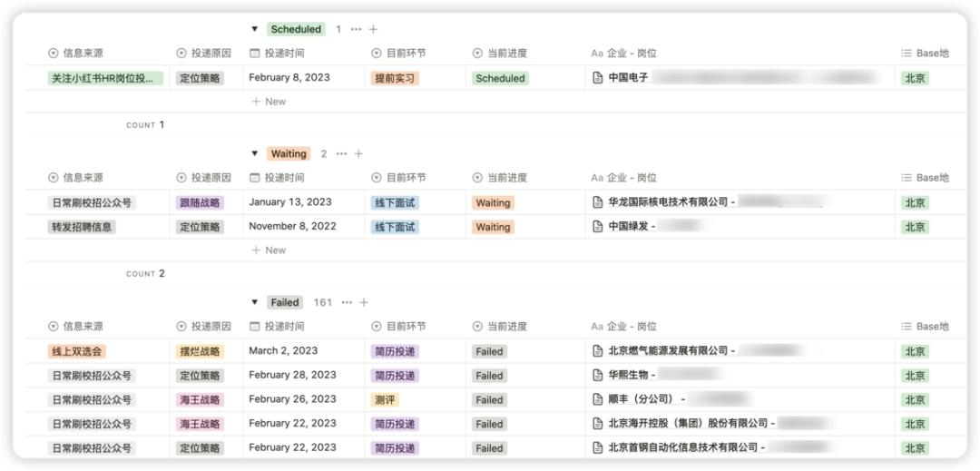Select Scheduled status tag in 中国电子 row

[x=500, y=78]
